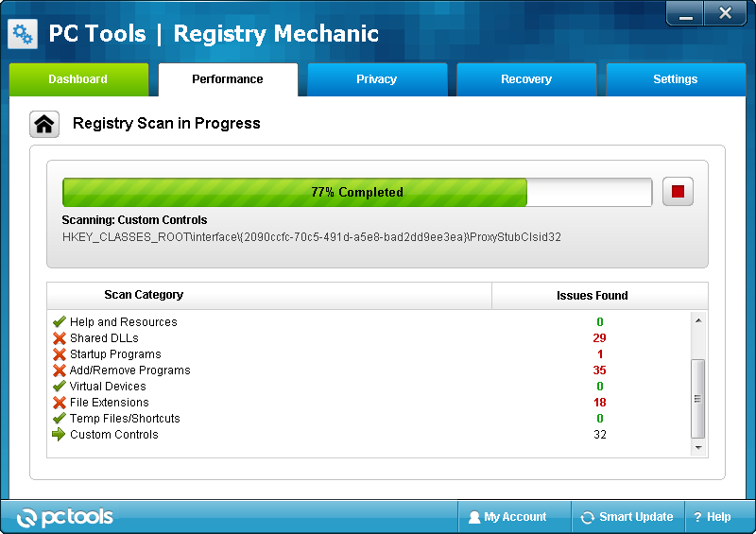Image resolution: width=756 pixels, height=534 pixels.
Task: Click the 29 issues count for Shared DLLs
Action: click(x=599, y=338)
